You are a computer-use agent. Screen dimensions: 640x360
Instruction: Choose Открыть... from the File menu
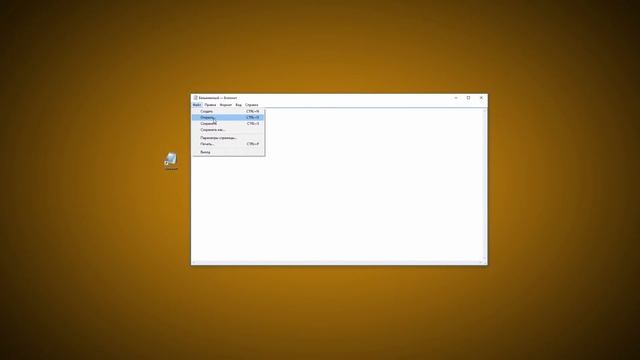click(x=228, y=118)
